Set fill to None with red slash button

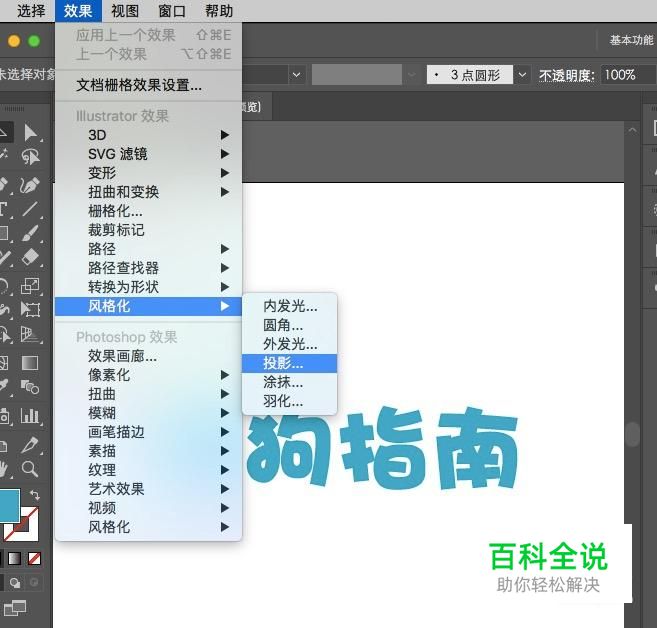tap(34, 558)
